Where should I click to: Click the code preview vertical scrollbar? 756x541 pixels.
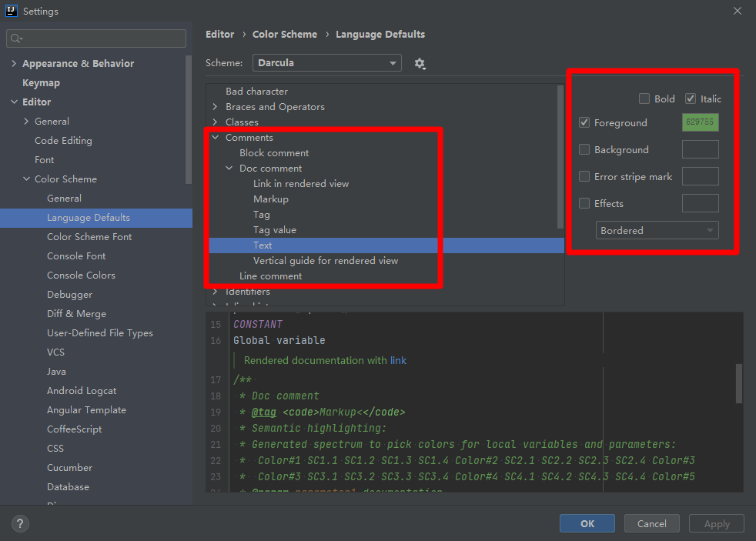tap(738, 383)
